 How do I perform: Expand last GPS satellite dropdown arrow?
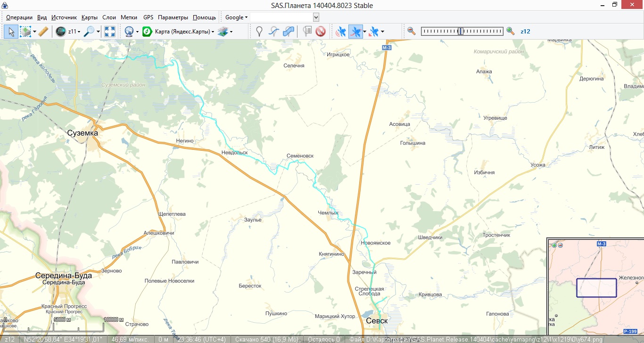coord(382,32)
